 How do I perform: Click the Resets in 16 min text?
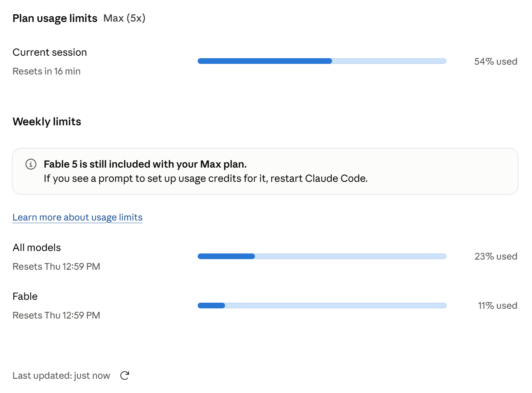46,71
